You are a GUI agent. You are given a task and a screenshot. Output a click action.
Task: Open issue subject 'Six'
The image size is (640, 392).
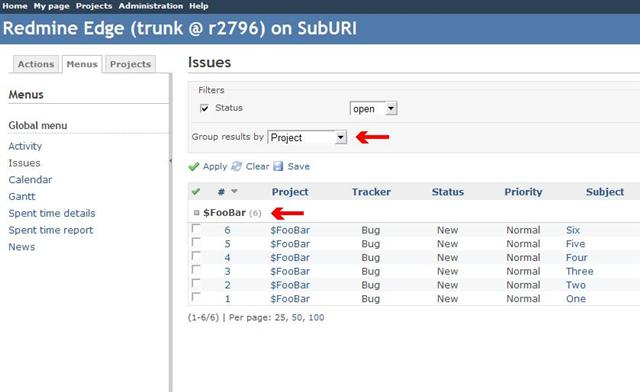[x=573, y=230]
